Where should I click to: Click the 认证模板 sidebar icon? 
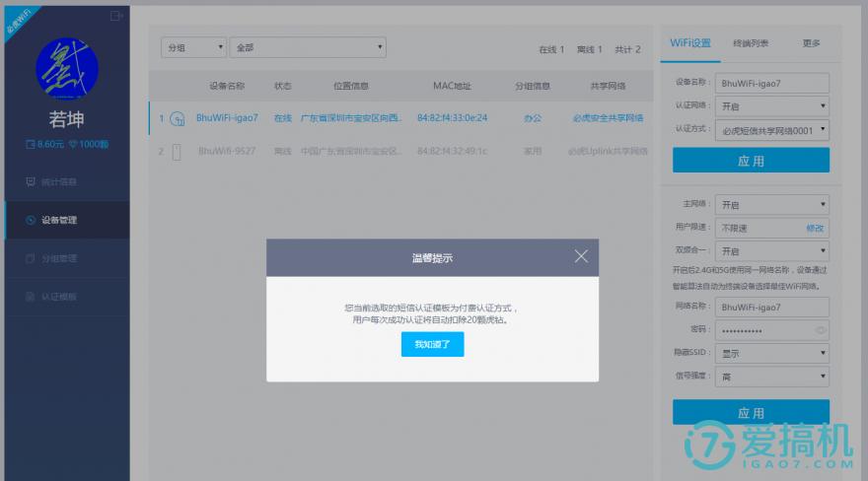[x=31, y=297]
